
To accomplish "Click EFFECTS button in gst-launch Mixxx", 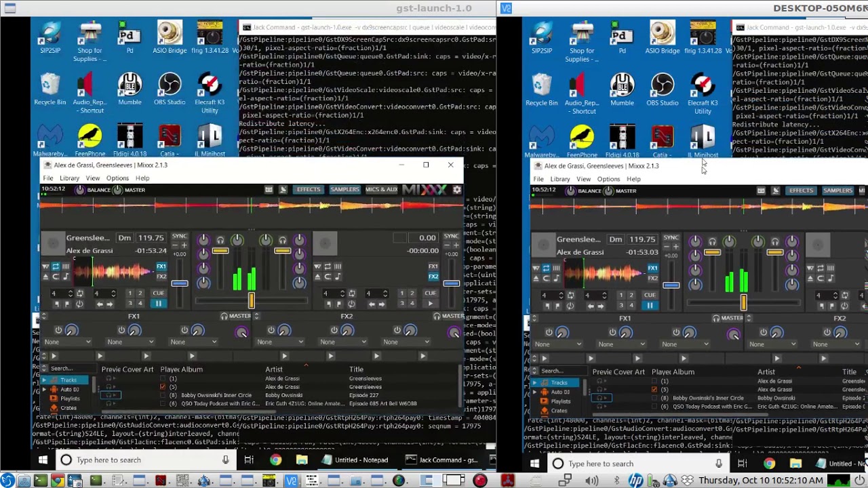I will [x=309, y=190].
